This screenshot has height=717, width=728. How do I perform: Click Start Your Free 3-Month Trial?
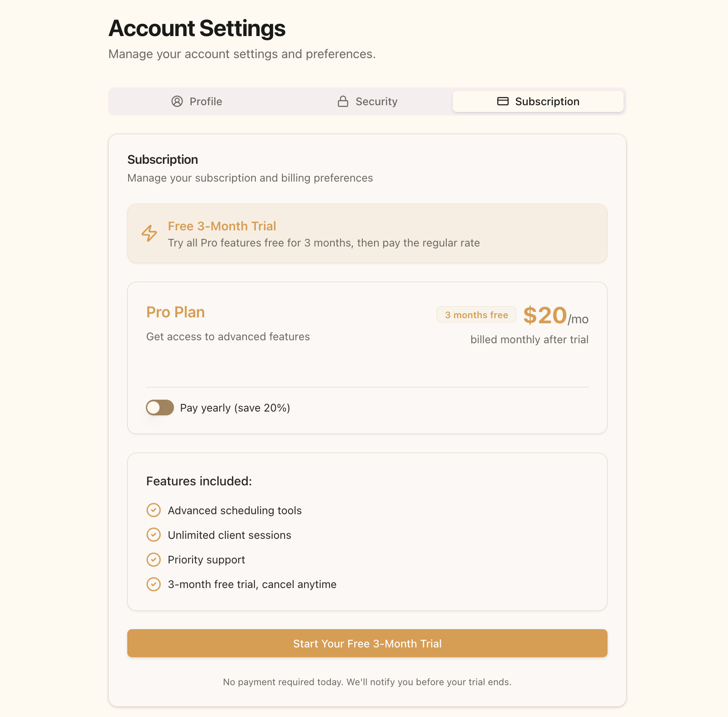pyautogui.click(x=367, y=643)
